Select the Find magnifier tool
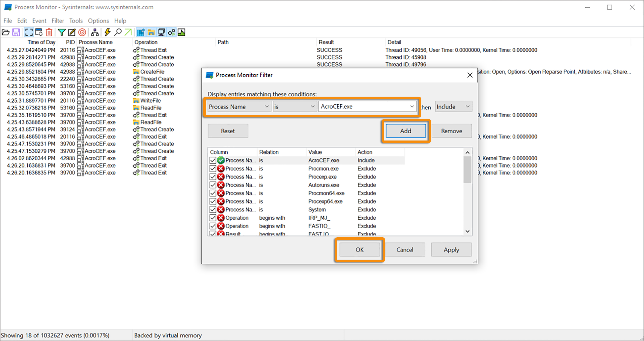 118,32
